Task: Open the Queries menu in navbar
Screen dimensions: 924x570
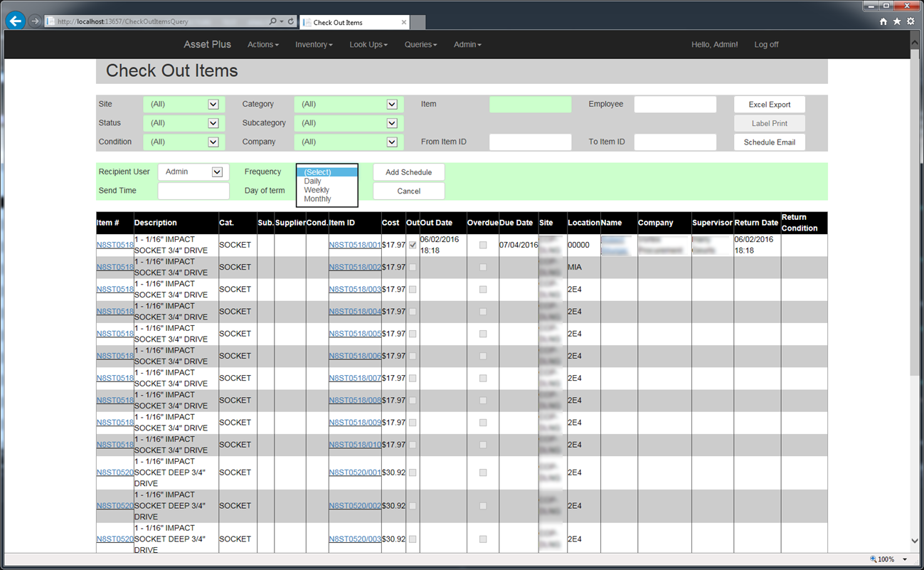Action: pos(420,44)
